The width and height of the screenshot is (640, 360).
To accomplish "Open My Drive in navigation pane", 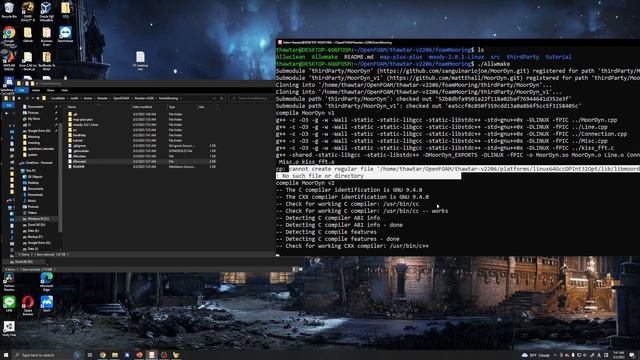I will [x=33, y=119].
